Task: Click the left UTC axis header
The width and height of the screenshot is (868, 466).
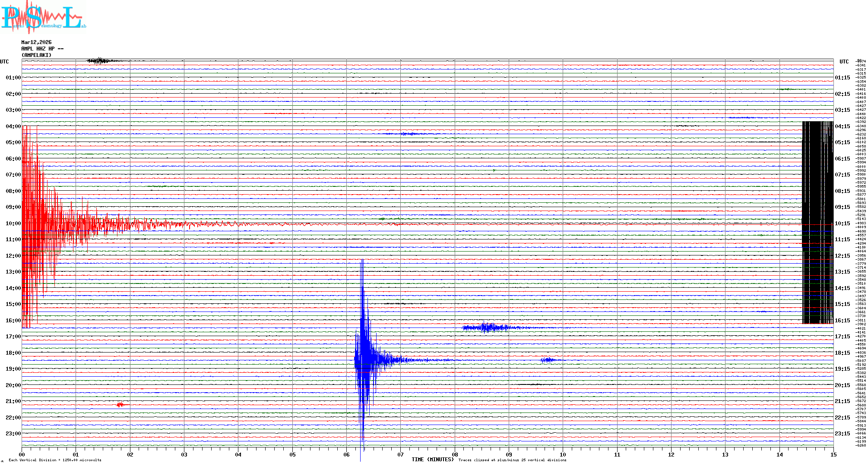Action: tap(4, 62)
